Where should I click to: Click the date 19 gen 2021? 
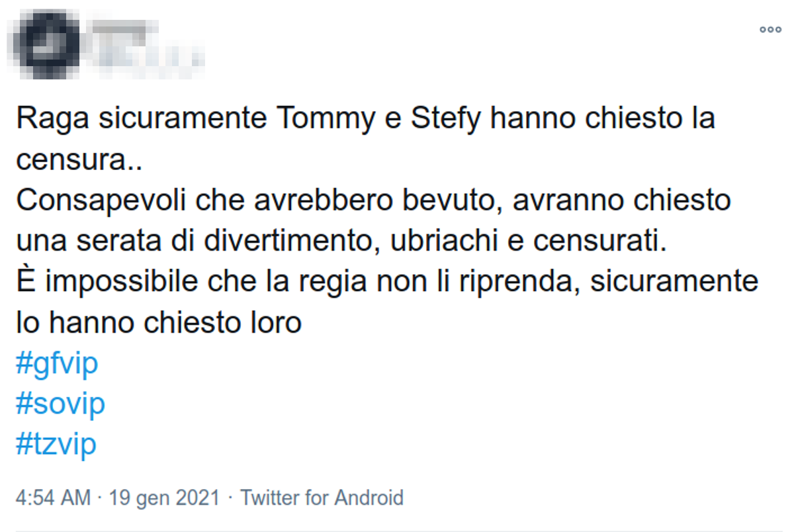coord(164,498)
